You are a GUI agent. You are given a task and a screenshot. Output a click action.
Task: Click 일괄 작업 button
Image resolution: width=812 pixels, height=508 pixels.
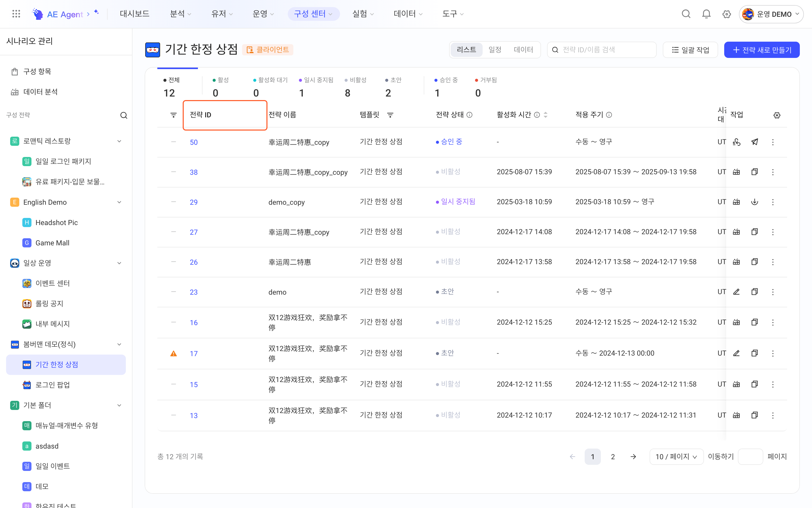point(690,50)
